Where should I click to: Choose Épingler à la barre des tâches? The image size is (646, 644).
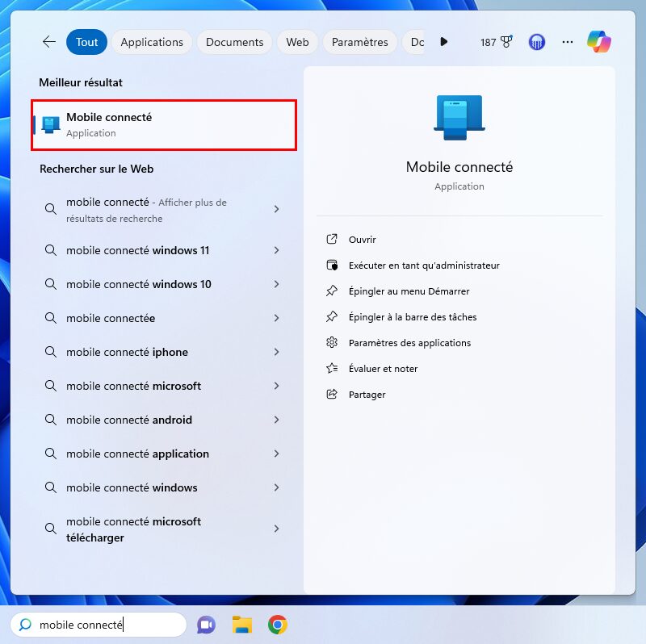click(x=413, y=317)
